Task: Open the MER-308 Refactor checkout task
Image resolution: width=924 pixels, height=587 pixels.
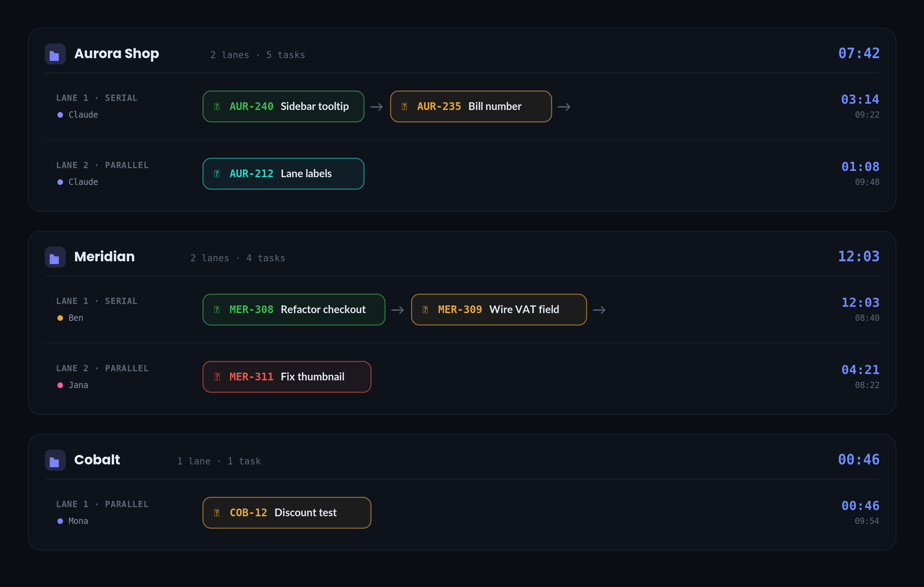Action: (x=294, y=309)
